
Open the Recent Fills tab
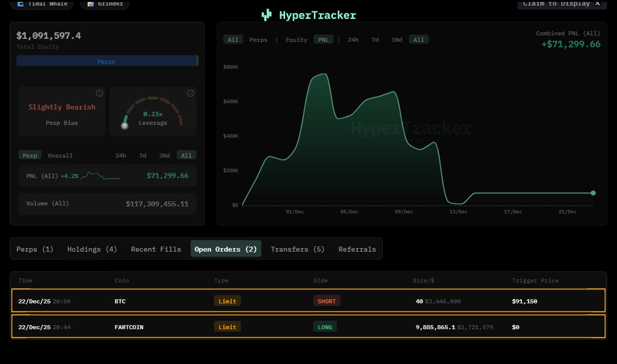(x=156, y=249)
